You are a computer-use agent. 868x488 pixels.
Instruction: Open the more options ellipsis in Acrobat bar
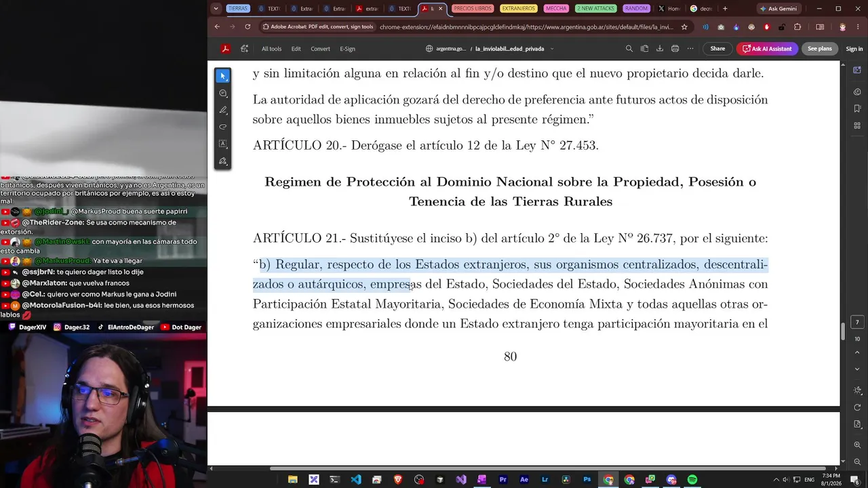point(690,49)
